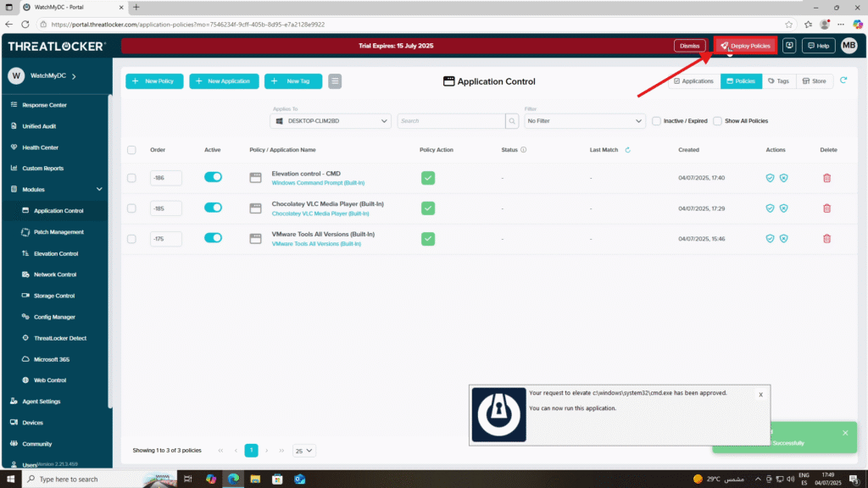868x488 pixels.
Task: Open Microsoft Edge in the taskbar
Action: [234, 480]
